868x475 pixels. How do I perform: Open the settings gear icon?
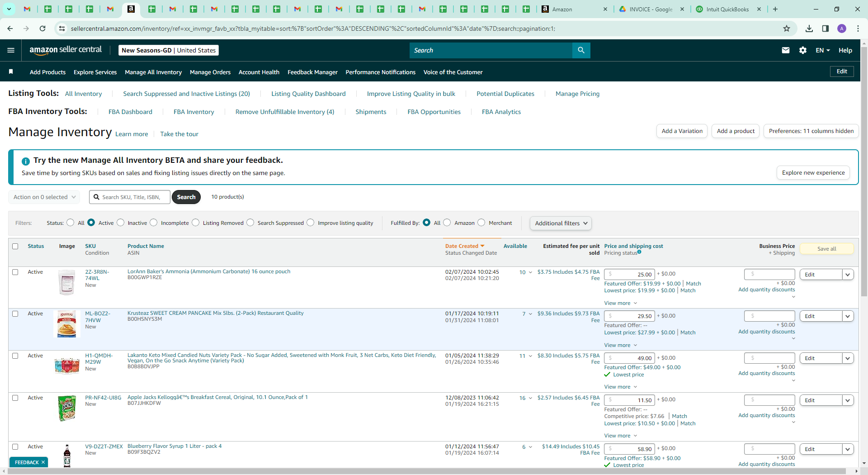pos(803,50)
